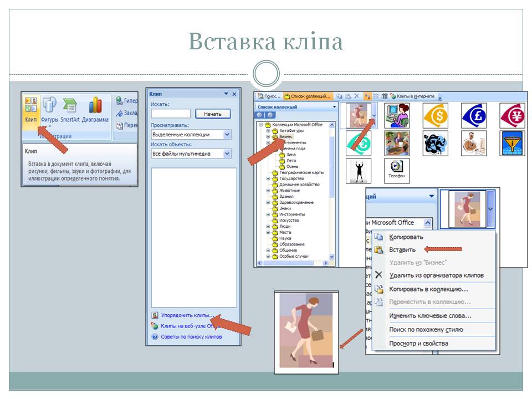Select the funnel clip art thumbnail

(x=511, y=143)
